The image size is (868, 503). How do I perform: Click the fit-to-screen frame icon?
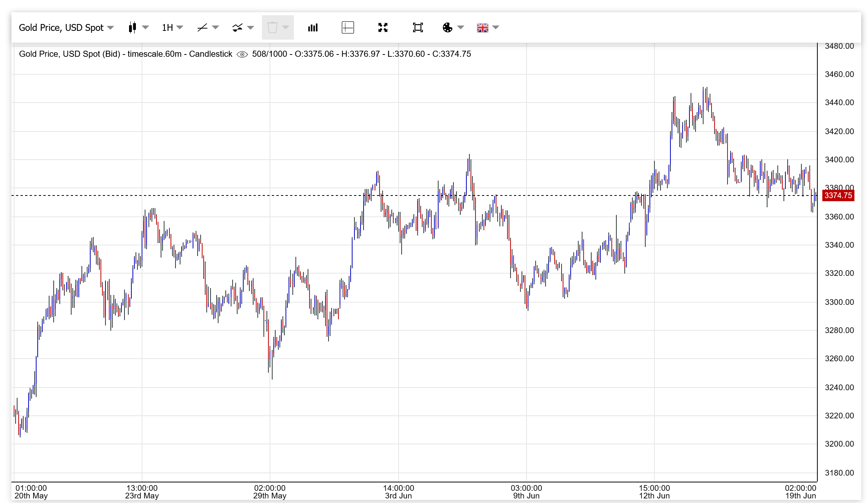pos(418,27)
